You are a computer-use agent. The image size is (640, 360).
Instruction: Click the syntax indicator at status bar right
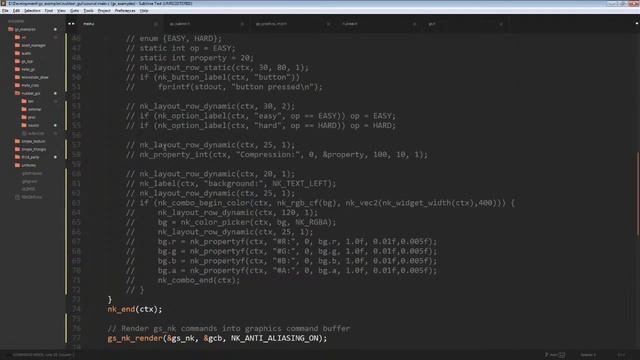[x=621, y=355]
